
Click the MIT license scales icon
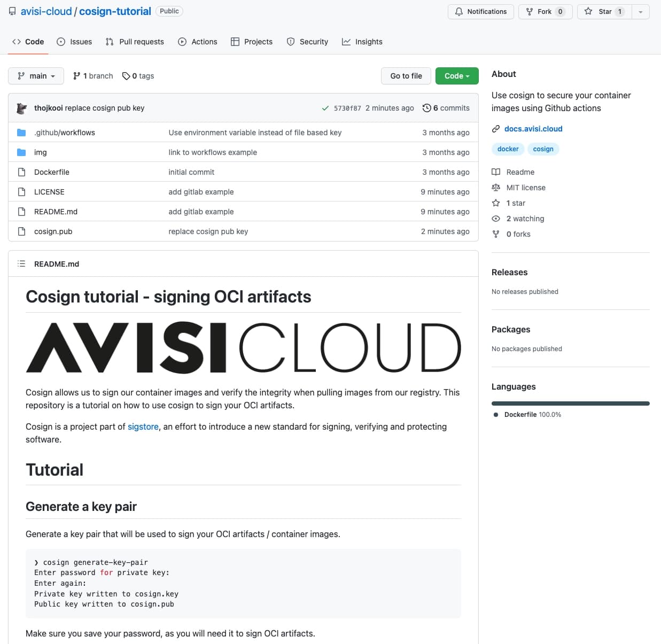(x=496, y=187)
